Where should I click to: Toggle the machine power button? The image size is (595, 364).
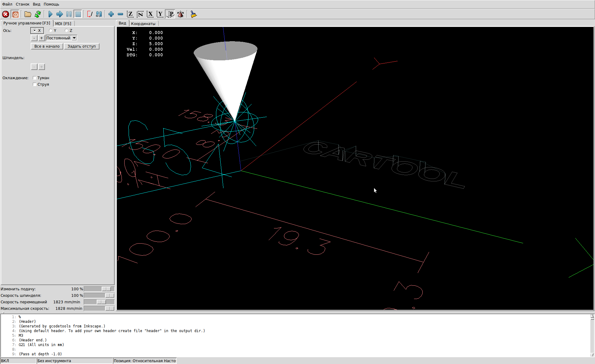[x=15, y=14]
